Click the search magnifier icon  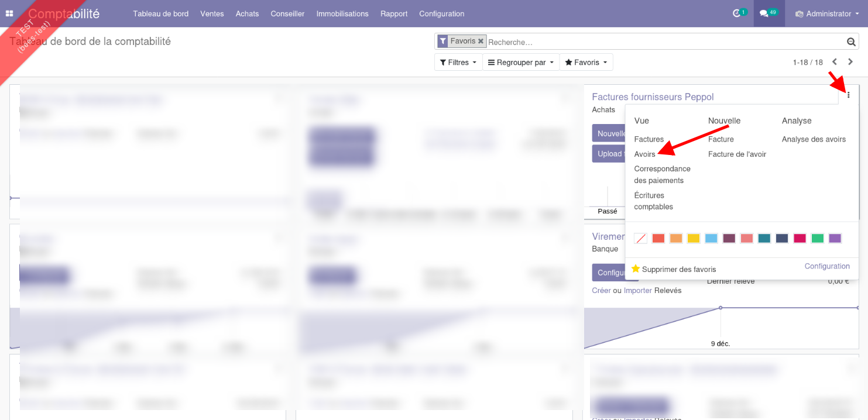coord(851,42)
